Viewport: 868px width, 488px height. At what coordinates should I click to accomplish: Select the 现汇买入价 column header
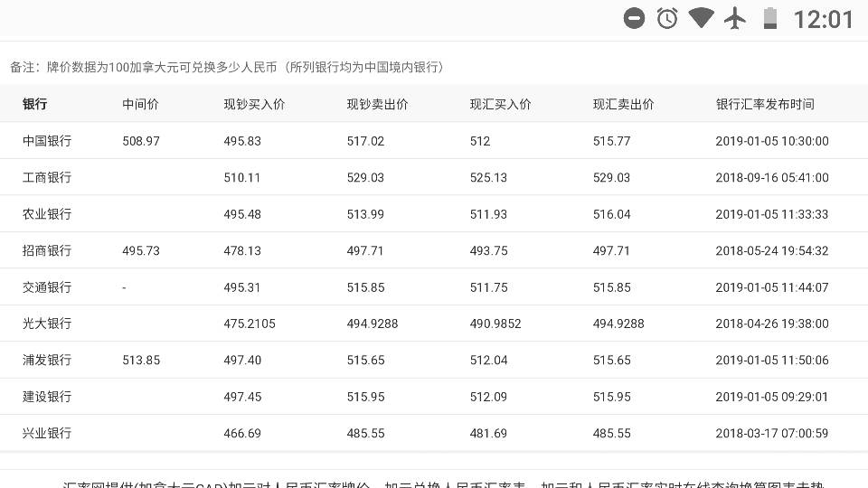500,104
